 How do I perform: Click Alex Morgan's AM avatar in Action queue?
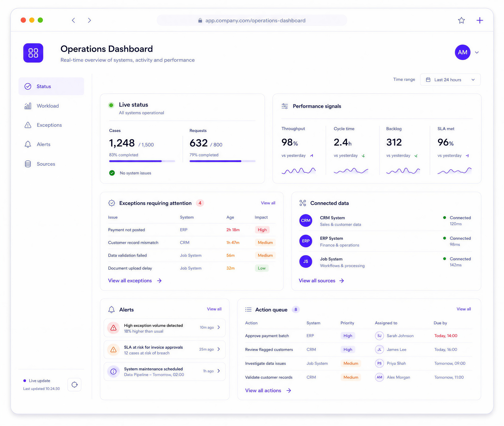tap(379, 377)
